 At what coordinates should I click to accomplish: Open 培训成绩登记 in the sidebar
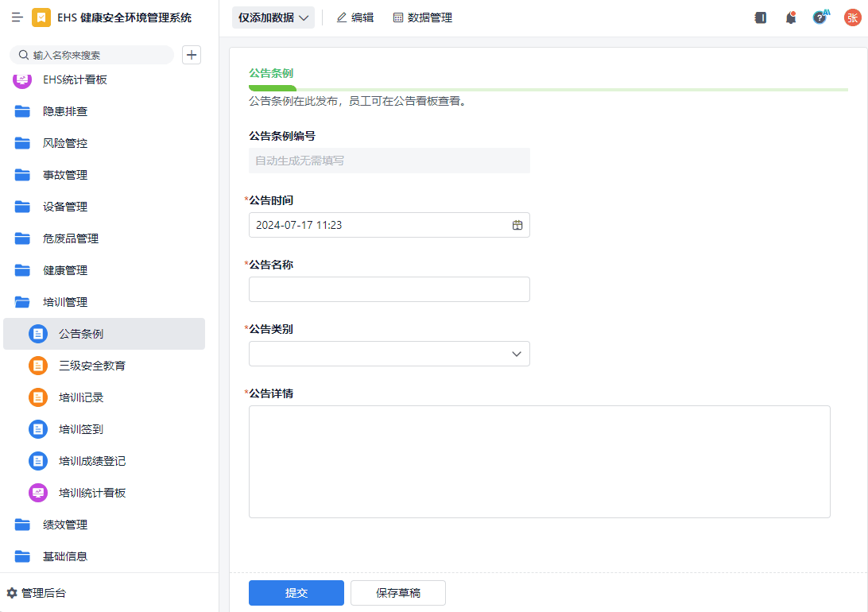click(x=104, y=461)
